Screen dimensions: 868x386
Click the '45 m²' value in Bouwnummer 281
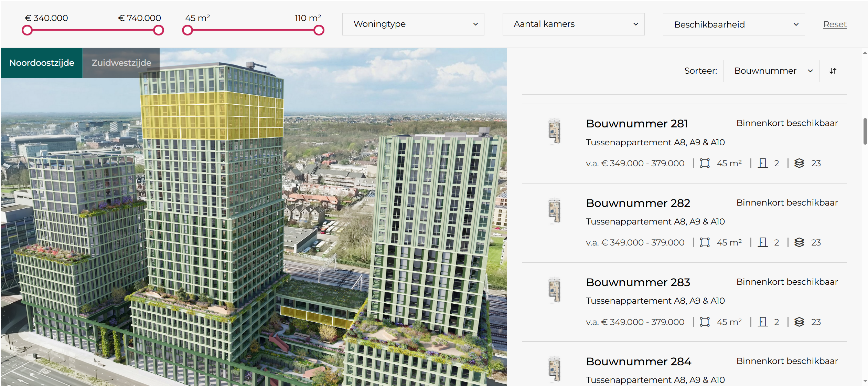(729, 163)
